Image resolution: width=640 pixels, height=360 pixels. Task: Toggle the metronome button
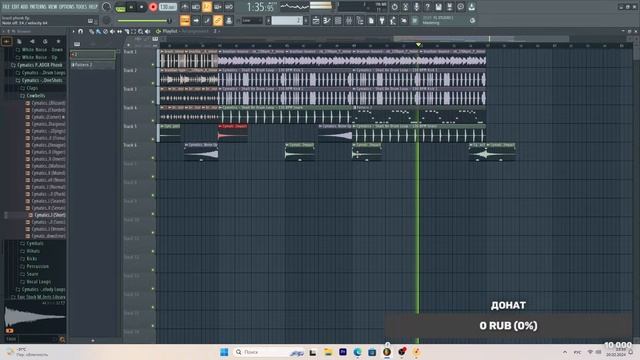tap(184, 7)
